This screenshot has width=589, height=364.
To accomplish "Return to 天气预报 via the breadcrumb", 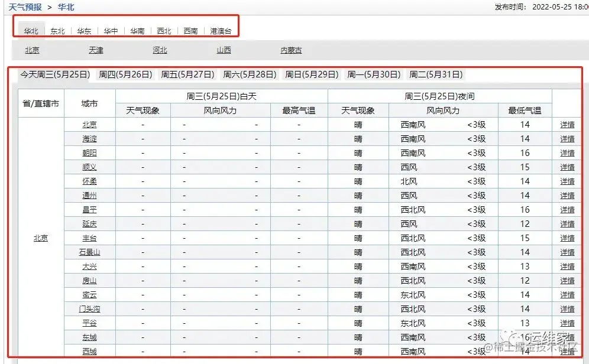I will [24, 6].
